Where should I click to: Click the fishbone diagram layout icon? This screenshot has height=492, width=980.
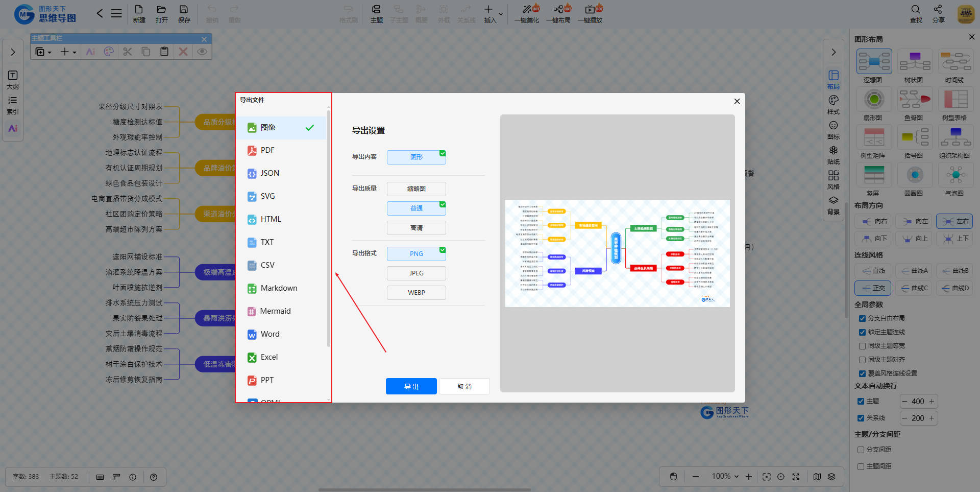tap(914, 100)
